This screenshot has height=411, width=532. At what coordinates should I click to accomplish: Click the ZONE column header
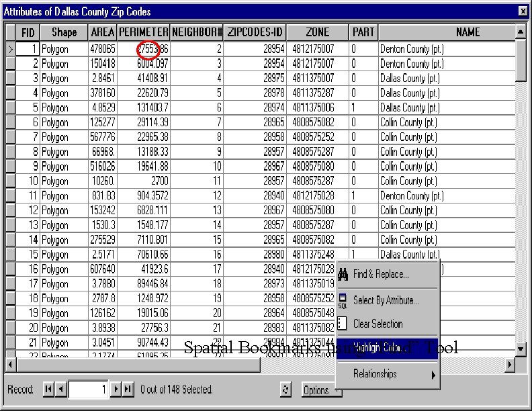tap(318, 32)
